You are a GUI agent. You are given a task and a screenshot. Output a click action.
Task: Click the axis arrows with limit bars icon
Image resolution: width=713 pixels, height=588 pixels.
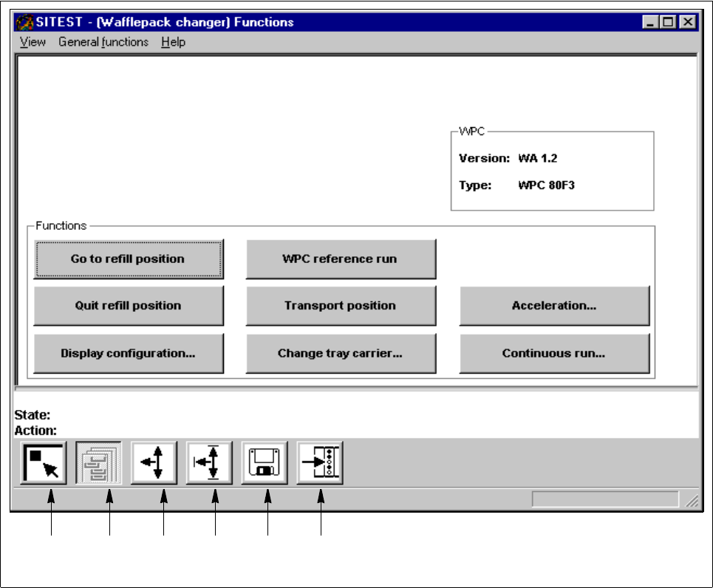pyautogui.click(x=209, y=463)
